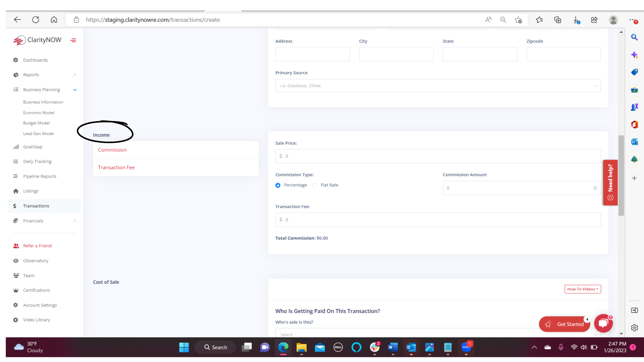
Task: Click the Goal/Gap icon in sidebar
Action: [16, 146]
